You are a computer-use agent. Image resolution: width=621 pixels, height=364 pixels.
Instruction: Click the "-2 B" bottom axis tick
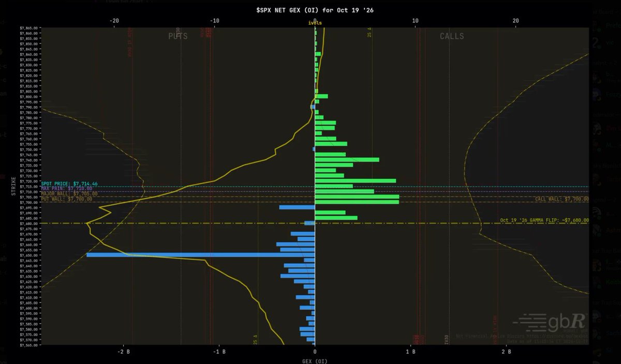pos(123,352)
